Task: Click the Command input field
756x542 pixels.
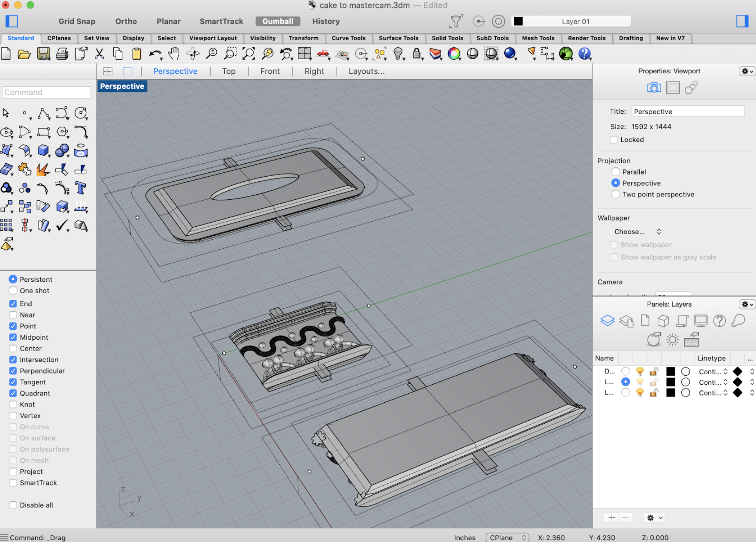Action: point(46,92)
